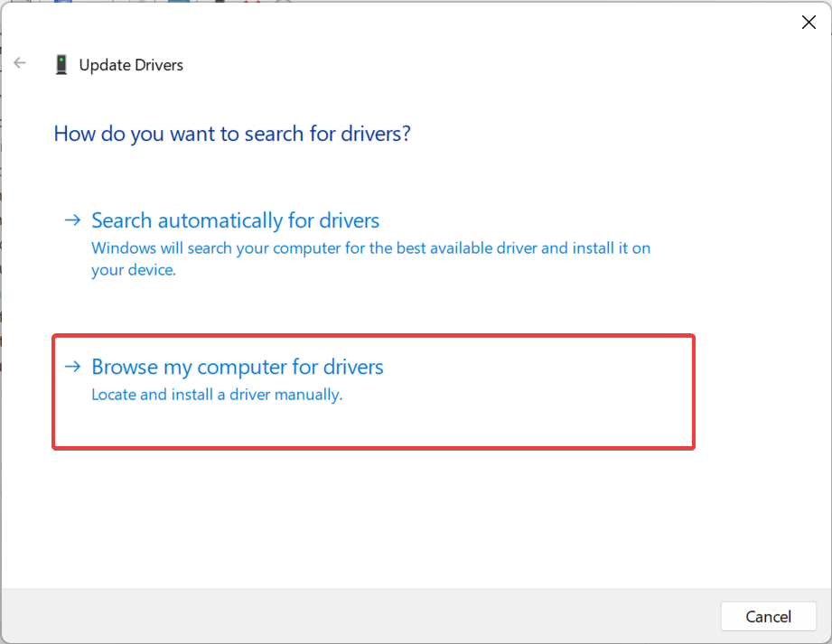
Task: Click the Update Drivers title text
Action: point(131,65)
